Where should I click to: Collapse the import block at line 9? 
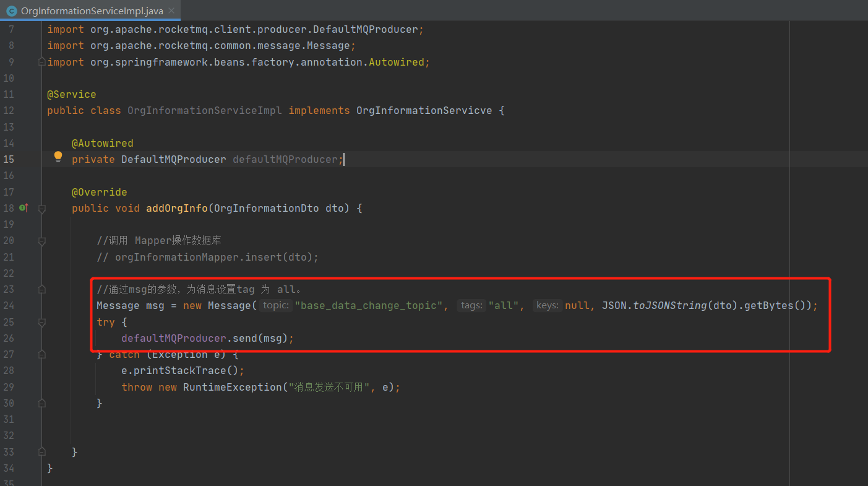pyautogui.click(x=42, y=61)
